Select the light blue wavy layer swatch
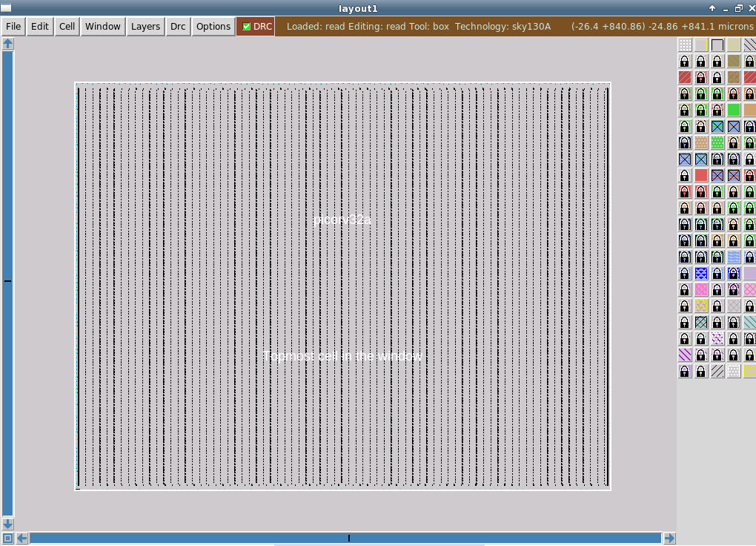 click(x=734, y=257)
